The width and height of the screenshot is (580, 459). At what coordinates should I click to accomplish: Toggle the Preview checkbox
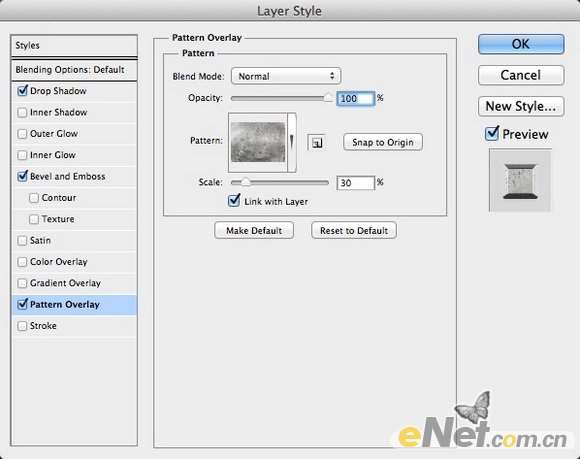pyautogui.click(x=492, y=134)
